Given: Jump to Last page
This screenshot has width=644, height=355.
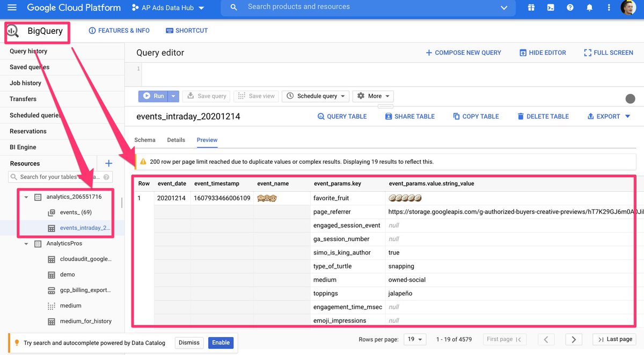Looking at the screenshot, I should point(614,339).
